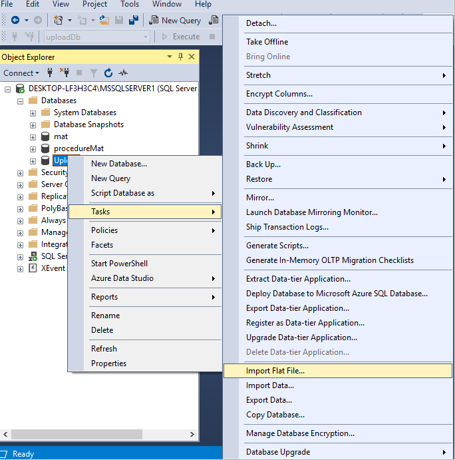Select the System Databases folder
Screen dimensions: 455x460
point(85,112)
